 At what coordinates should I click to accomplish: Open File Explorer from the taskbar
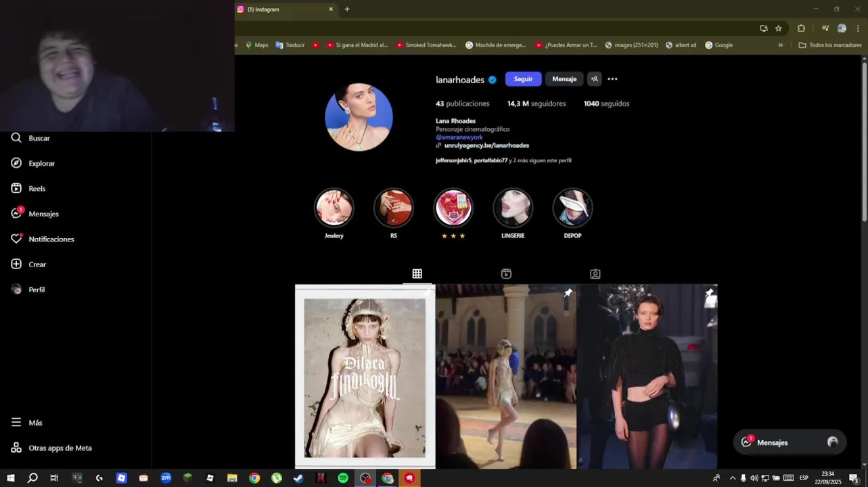coord(232,478)
